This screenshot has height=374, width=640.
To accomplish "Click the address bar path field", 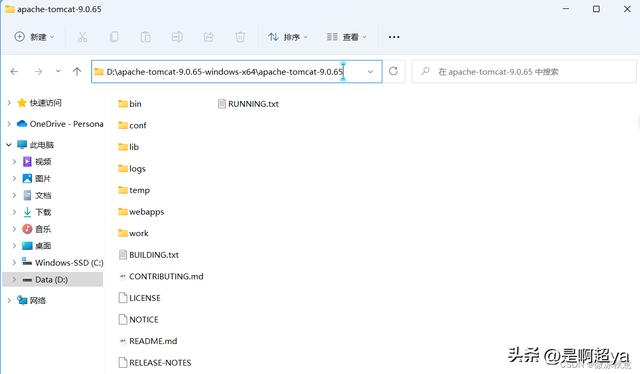I will [x=236, y=71].
